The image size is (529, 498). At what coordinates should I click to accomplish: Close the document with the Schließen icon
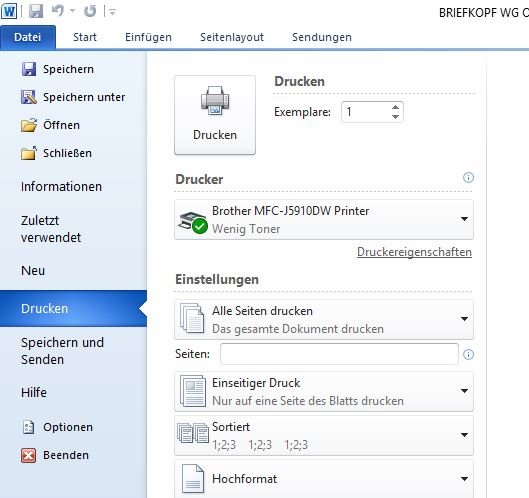coord(29,153)
